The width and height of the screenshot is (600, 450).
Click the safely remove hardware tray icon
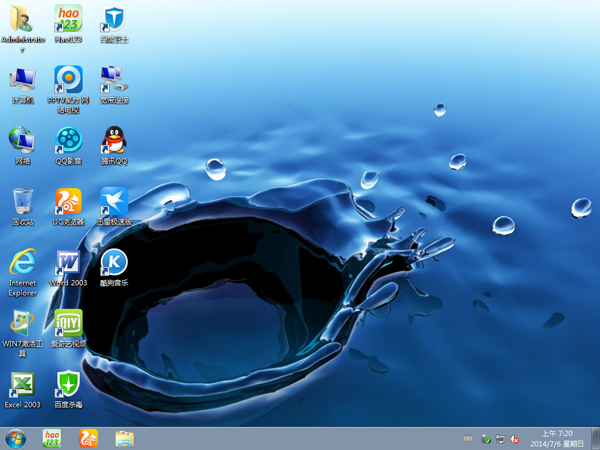(486, 439)
